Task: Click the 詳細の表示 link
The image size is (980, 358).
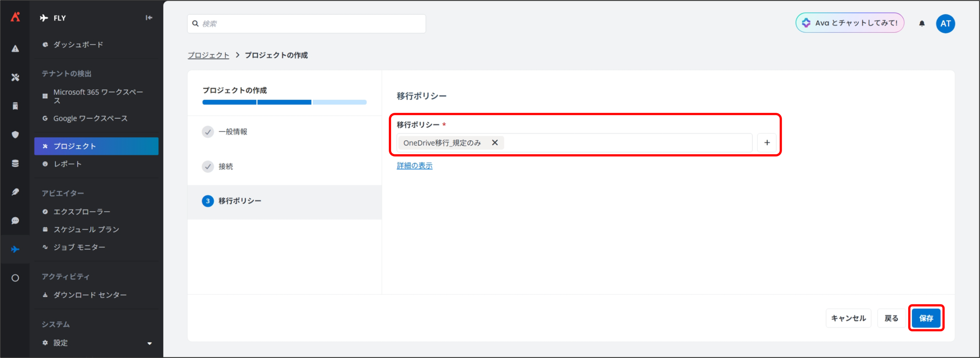Action: coord(414,166)
